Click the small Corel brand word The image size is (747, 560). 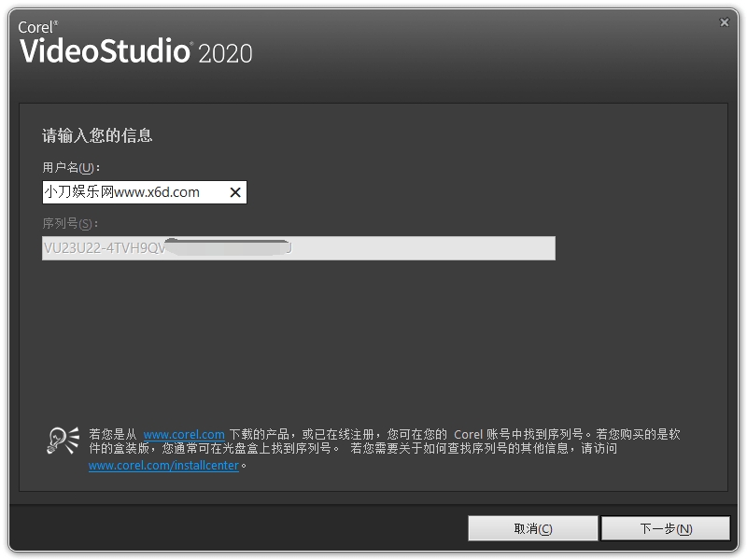37,27
